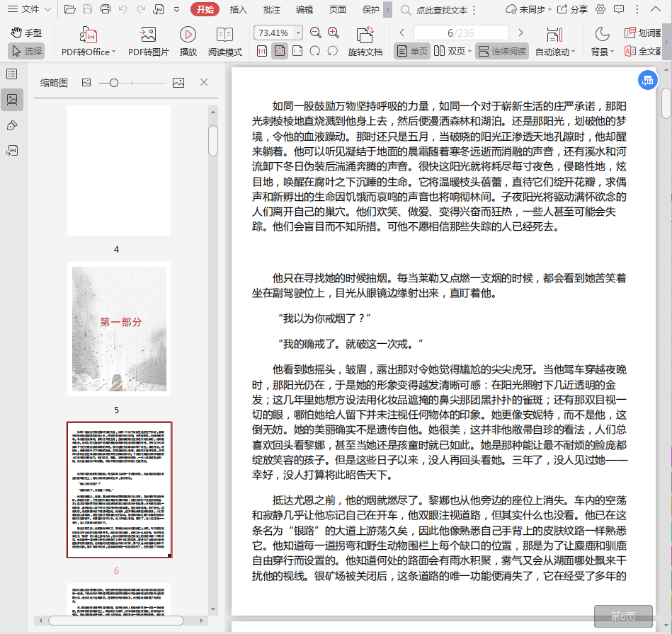Screen dimensions: 672x634
Task: Expand the PDF转Office dropdown arrow
Action: (114, 52)
